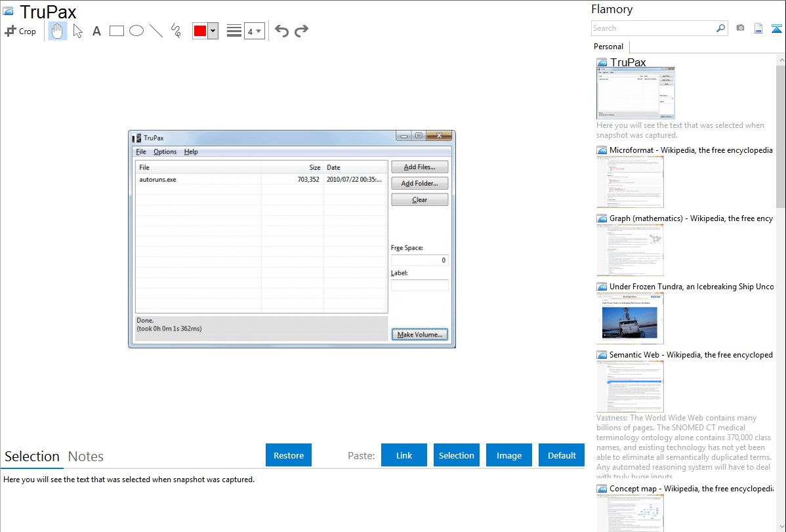Open the line width dropdown showing 4
This screenshot has width=786, height=532.
pyautogui.click(x=254, y=31)
